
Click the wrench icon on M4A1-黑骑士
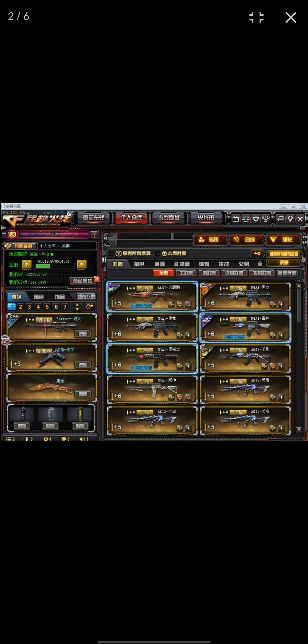180,366
